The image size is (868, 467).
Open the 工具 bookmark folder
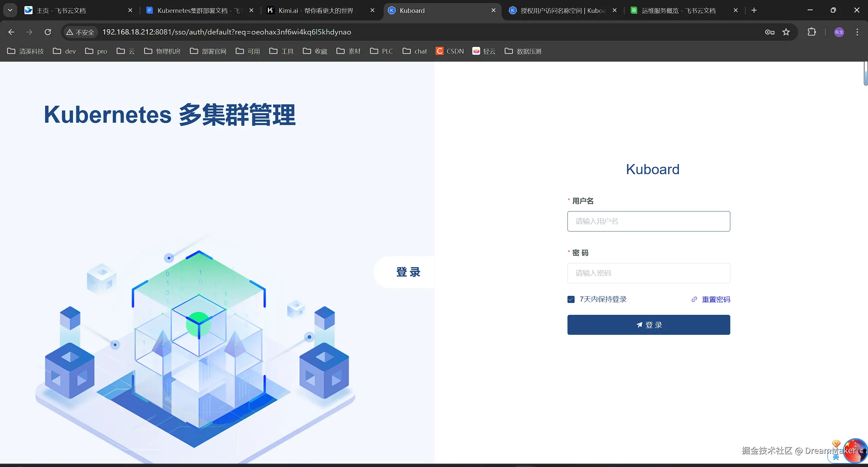tap(281, 51)
